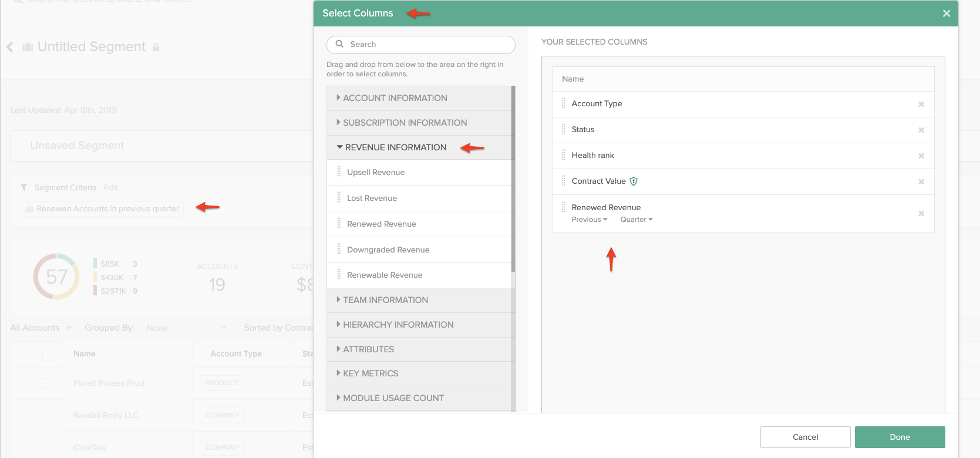Select Renewed Revenue in available columns list

[x=419, y=224]
